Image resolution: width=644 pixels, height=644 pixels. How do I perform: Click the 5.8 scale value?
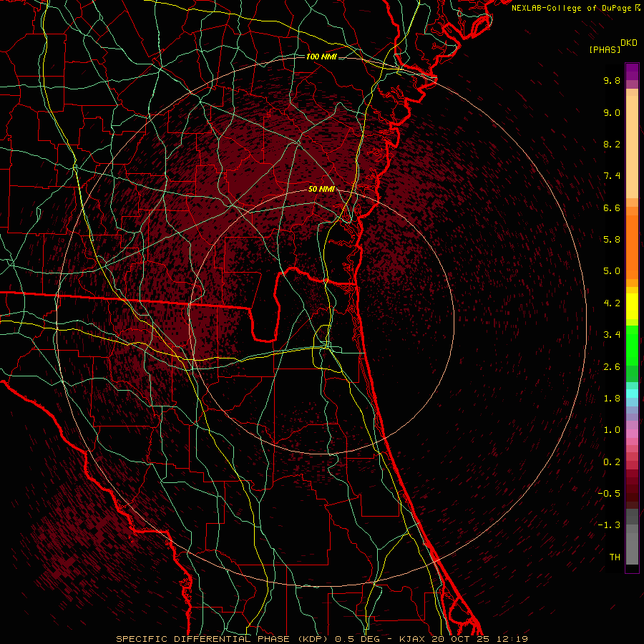pos(612,240)
